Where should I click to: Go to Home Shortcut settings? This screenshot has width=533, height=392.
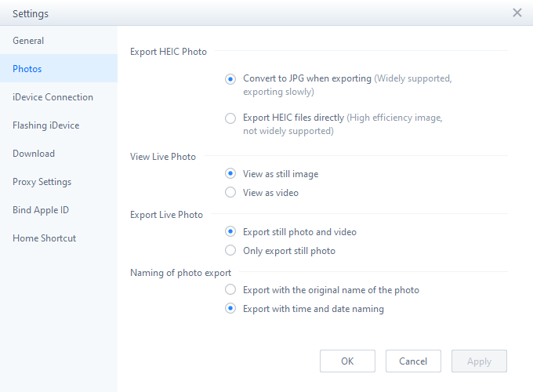44,238
